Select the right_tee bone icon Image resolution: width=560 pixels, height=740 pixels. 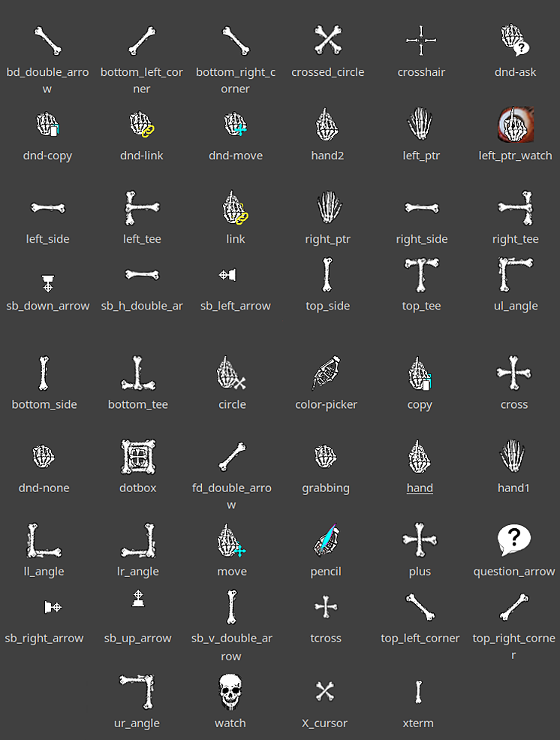[516, 207]
